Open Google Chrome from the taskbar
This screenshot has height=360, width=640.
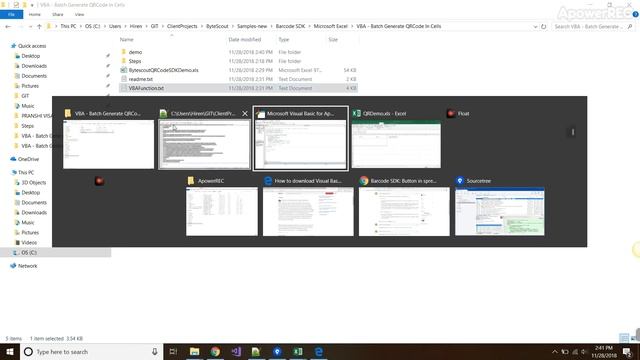coord(215,351)
